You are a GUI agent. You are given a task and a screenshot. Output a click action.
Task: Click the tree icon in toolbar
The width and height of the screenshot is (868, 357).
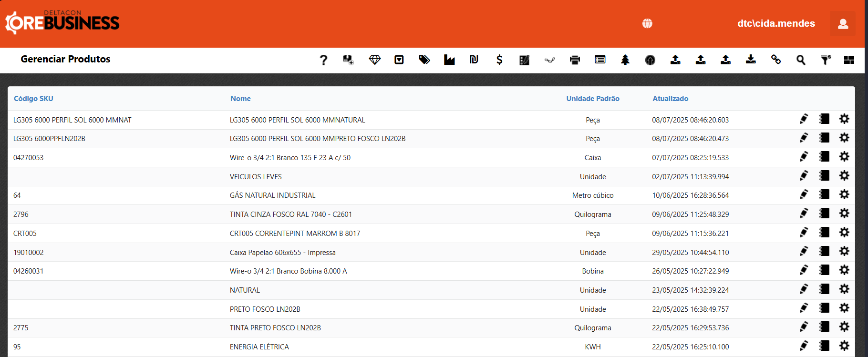625,60
